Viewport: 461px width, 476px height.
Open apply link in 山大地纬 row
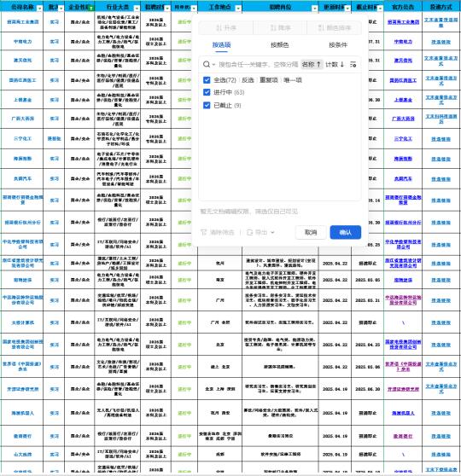[x=441, y=455]
